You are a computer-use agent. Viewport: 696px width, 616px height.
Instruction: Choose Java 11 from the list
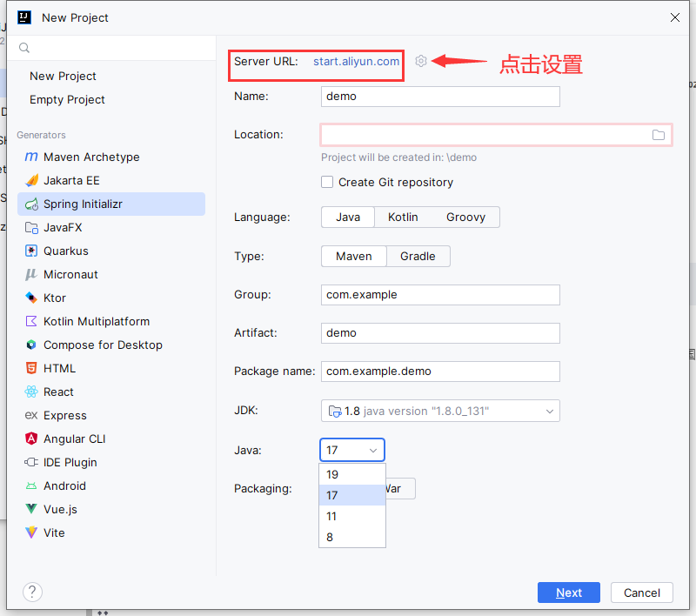pyautogui.click(x=331, y=517)
